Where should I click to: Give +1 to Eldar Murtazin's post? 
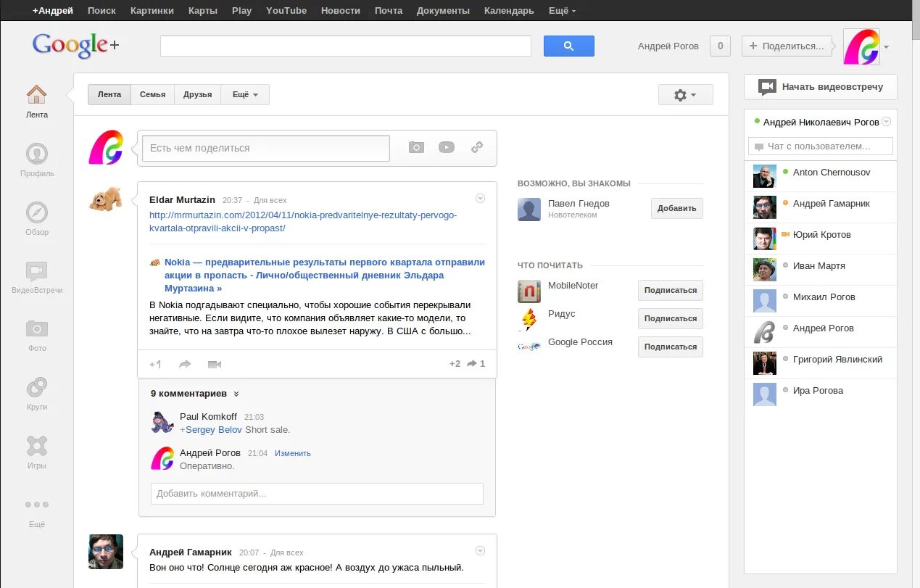(x=154, y=363)
